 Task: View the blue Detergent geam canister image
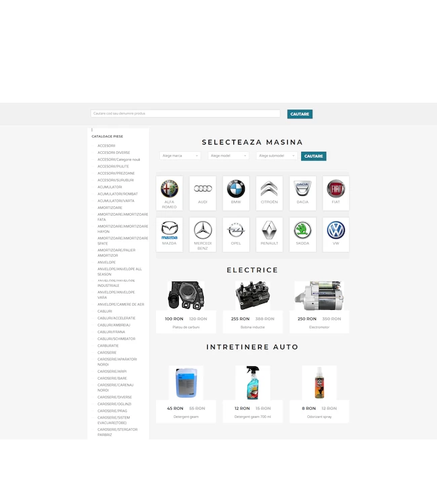coord(186,382)
